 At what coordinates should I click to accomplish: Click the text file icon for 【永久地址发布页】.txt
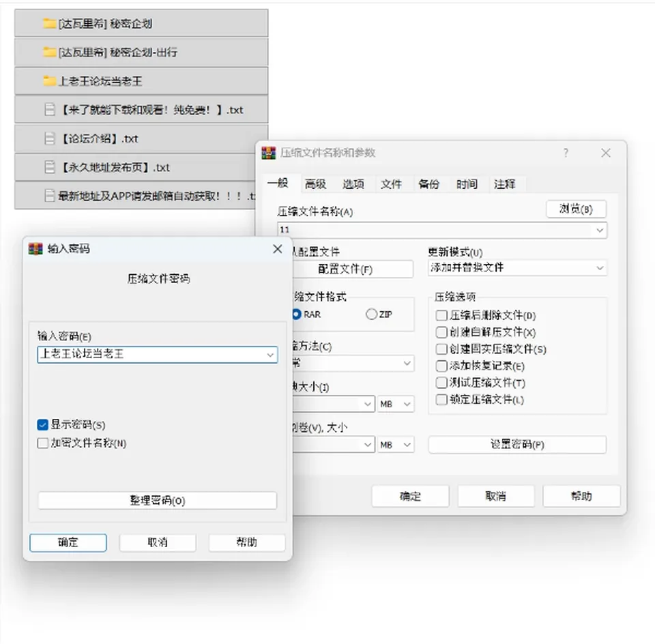50,167
